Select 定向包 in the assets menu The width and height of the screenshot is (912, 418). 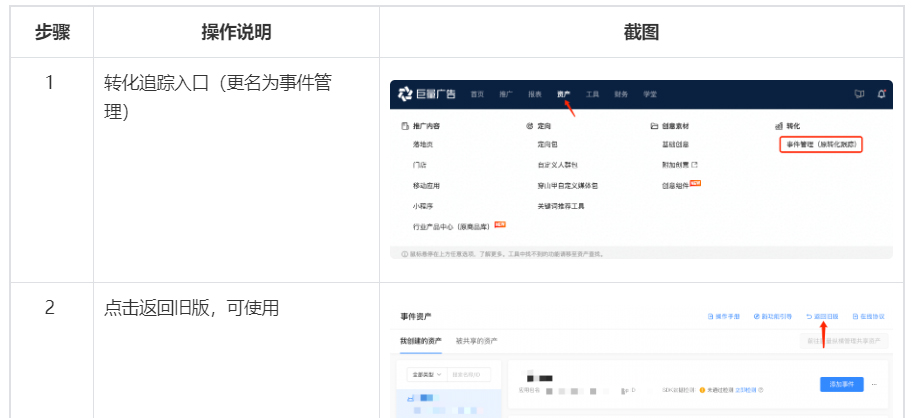pos(547,144)
